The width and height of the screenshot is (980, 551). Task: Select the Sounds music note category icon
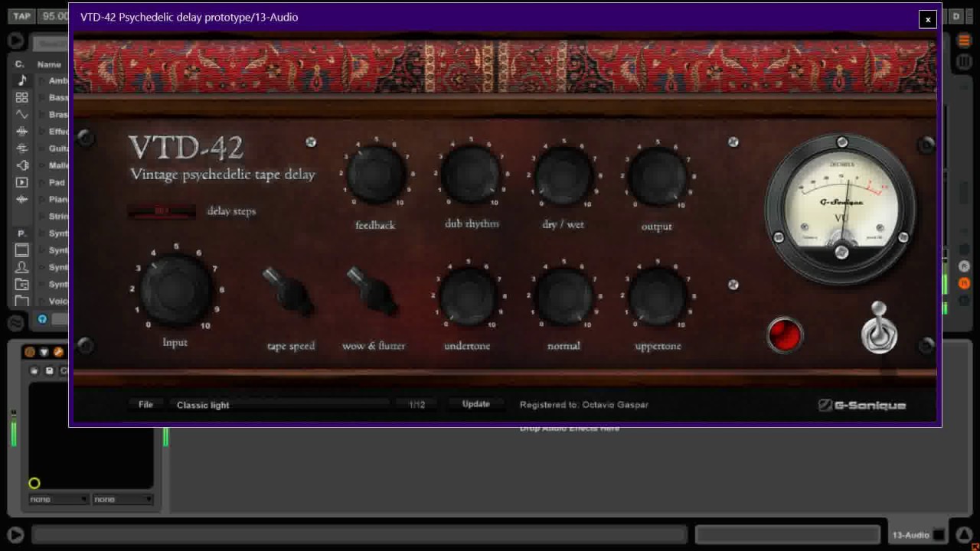point(21,80)
